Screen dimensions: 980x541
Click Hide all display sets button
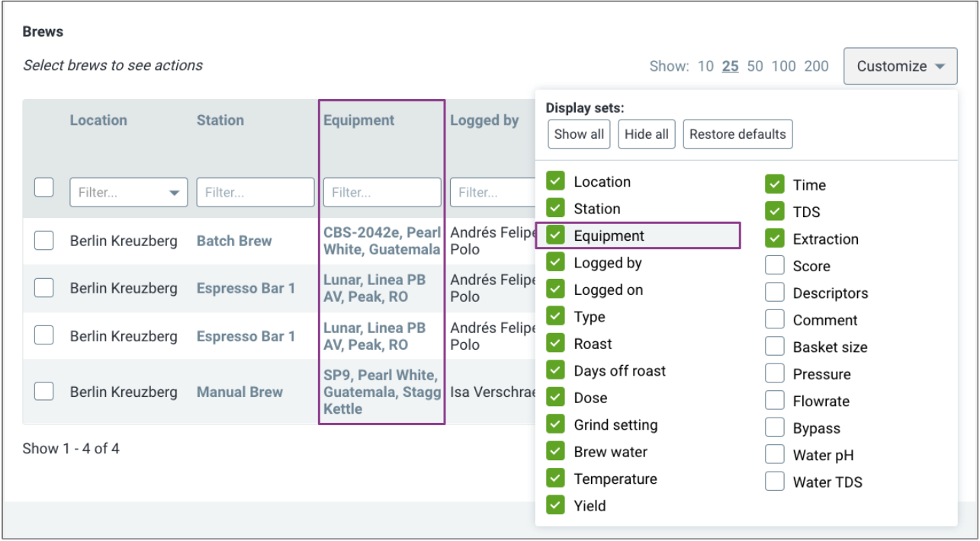tap(647, 134)
